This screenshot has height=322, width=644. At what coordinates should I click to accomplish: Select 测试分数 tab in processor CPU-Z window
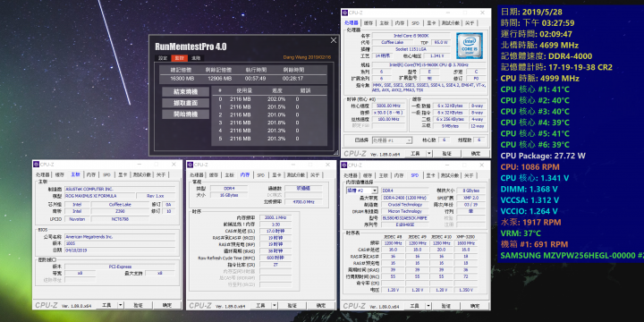pyautogui.click(x=450, y=23)
